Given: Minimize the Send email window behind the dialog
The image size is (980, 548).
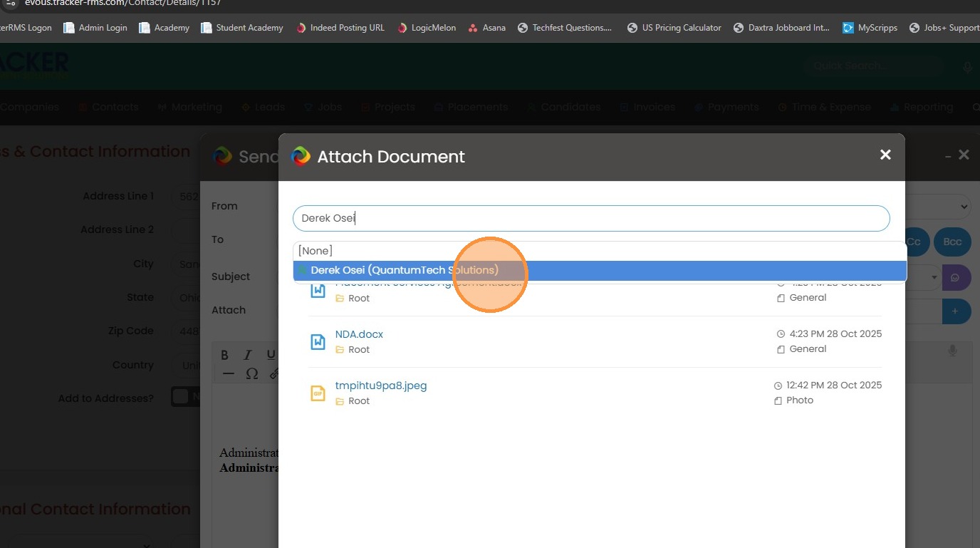Looking at the screenshot, I should tap(948, 155).
